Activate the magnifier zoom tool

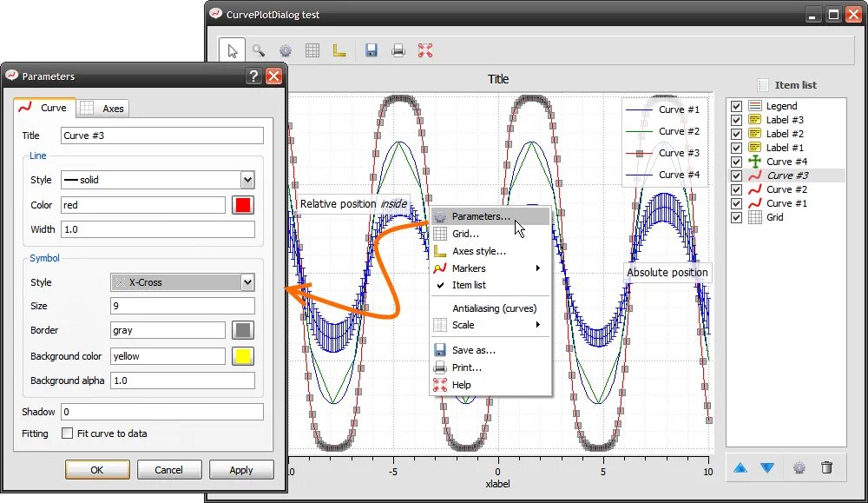pos(259,51)
